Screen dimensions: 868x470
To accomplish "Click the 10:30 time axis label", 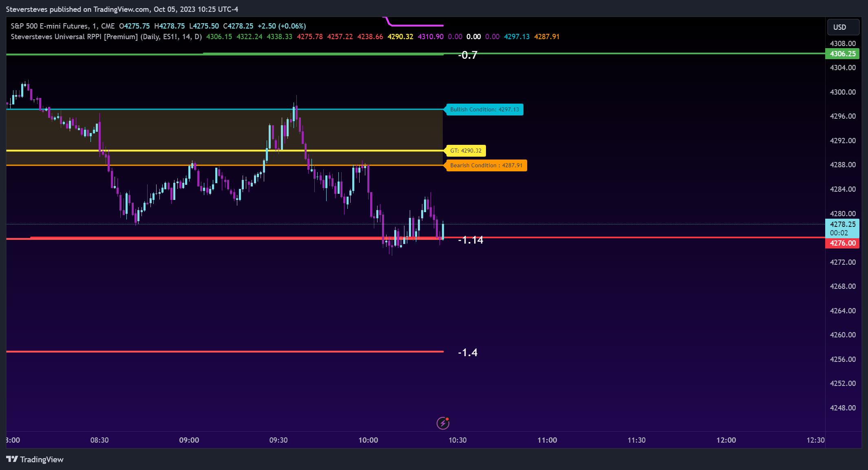I will point(457,440).
